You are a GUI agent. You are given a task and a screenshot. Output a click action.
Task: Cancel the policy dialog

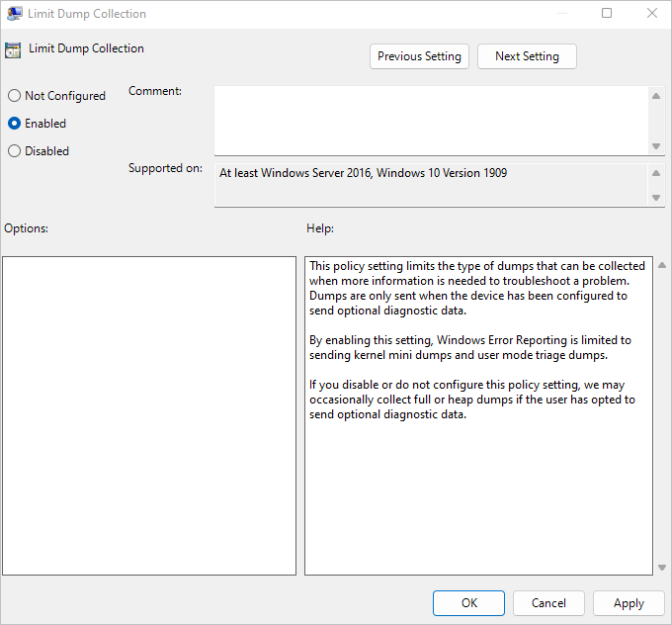pyautogui.click(x=548, y=603)
